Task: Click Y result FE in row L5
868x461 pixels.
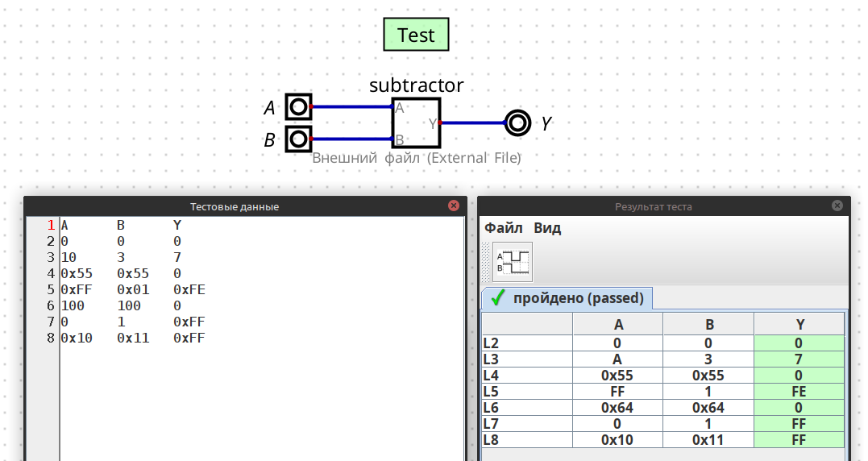Action: [799, 391]
